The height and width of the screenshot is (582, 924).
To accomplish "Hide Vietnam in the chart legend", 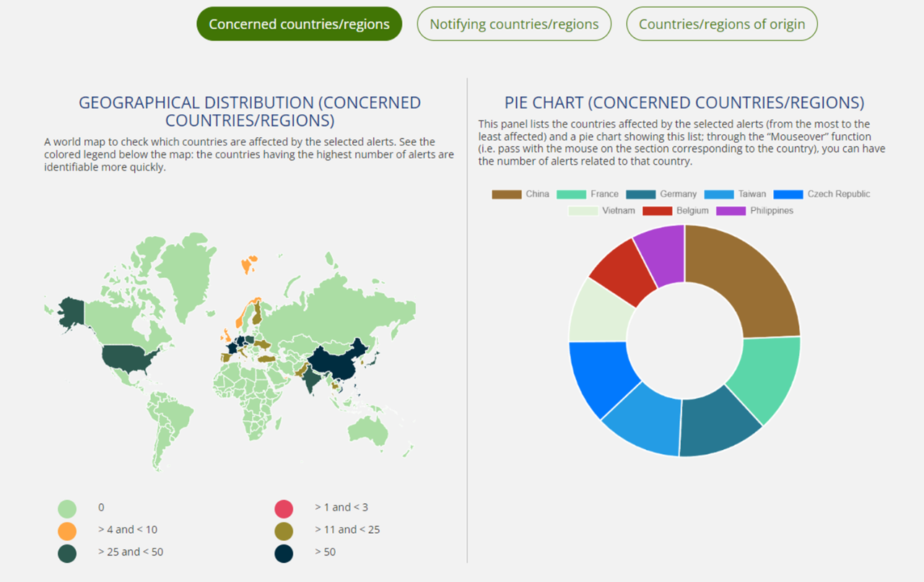I will click(x=601, y=211).
